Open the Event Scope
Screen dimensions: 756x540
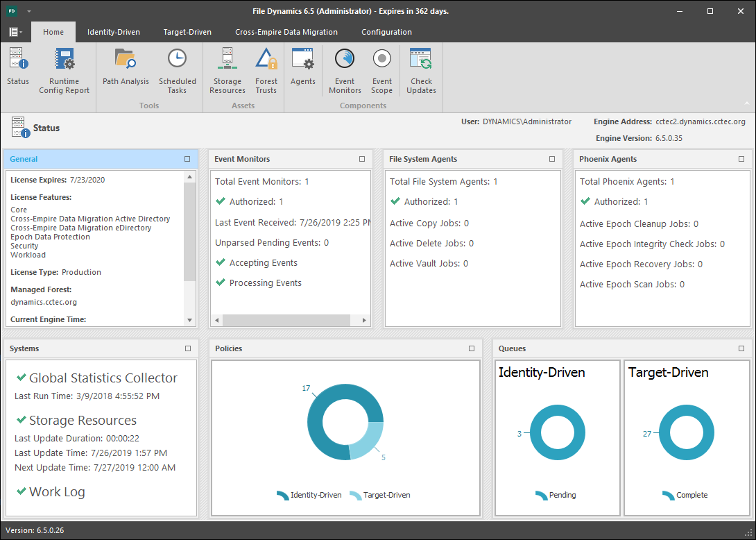click(x=381, y=71)
